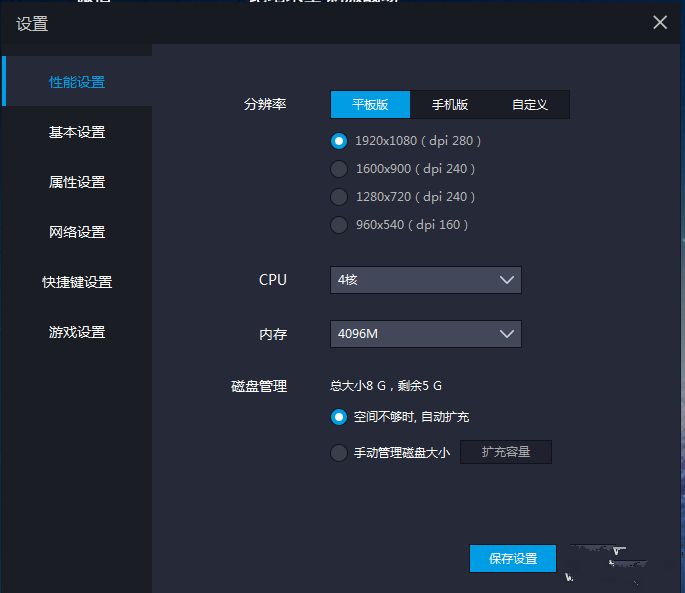Open the 性能设置 section
Screen dimensions: 685x593
[77, 82]
